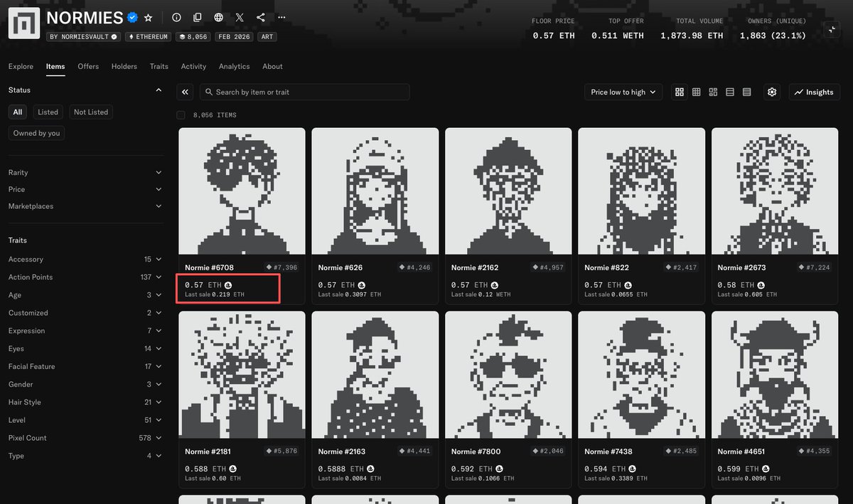
Task: Switch to large grid view
Action: 680,92
